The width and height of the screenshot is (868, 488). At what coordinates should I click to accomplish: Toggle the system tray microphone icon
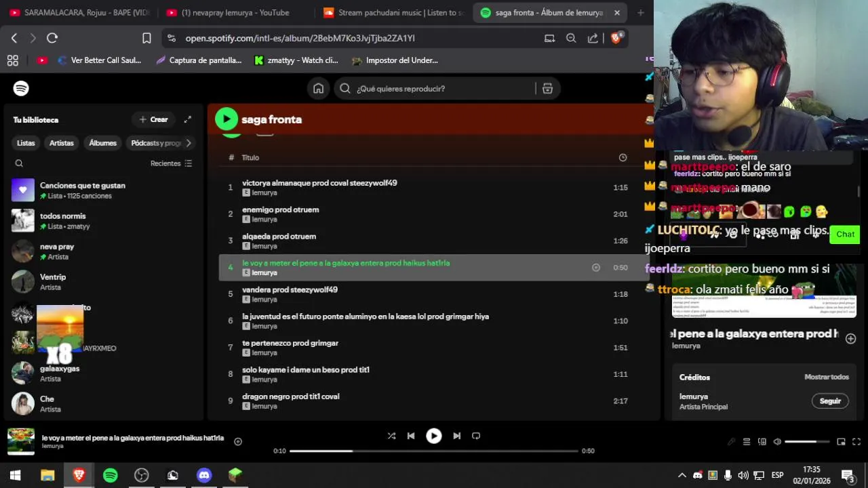pyautogui.click(x=728, y=475)
